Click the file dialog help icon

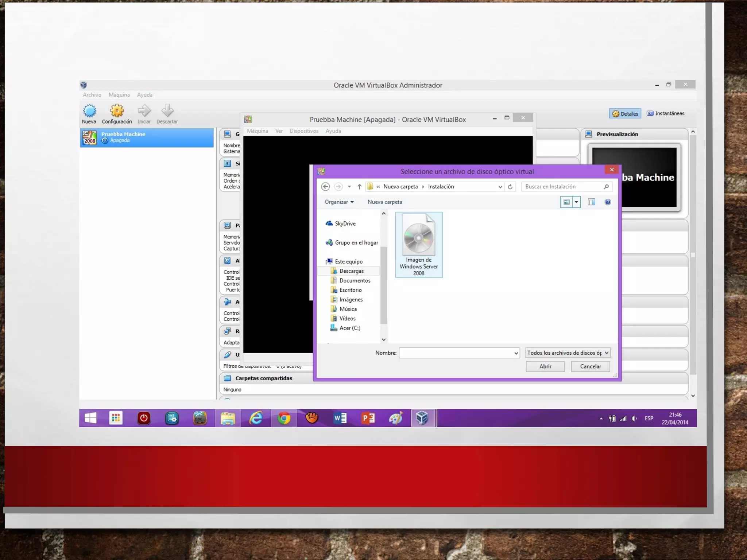click(608, 202)
